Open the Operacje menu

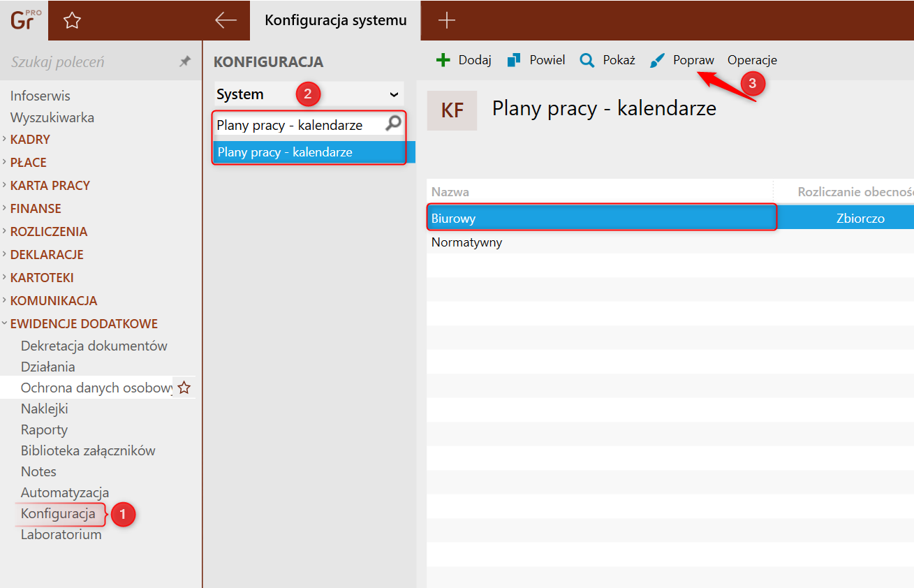pyautogui.click(x=752, y=60)
